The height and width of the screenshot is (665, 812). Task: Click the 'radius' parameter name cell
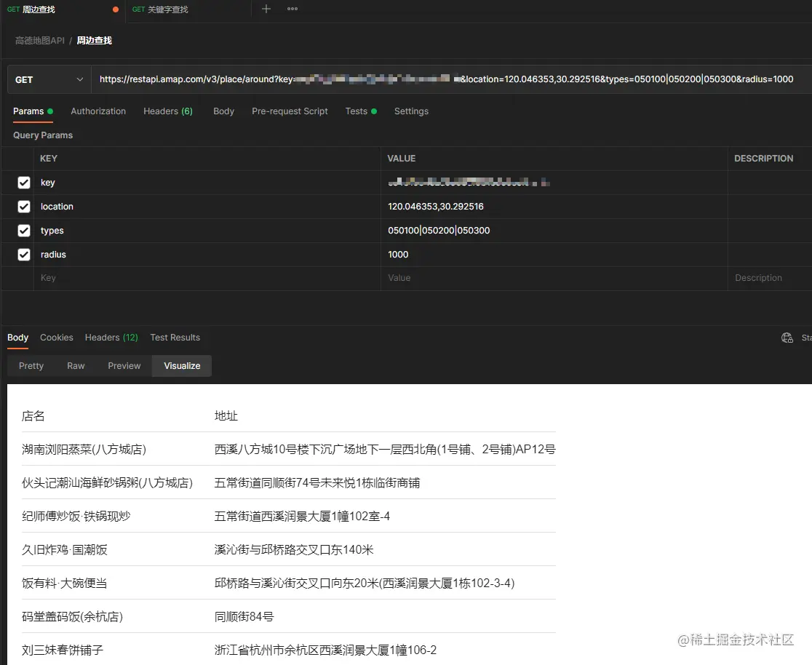(x=207, y=255)
